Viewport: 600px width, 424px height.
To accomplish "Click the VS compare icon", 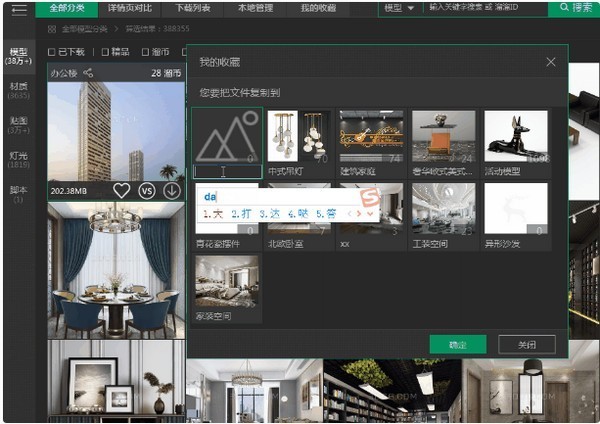I will tap(147, 190).
